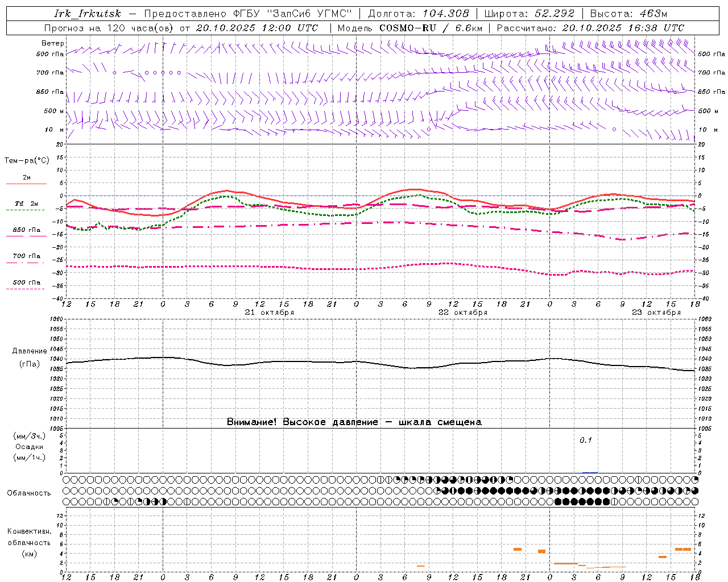
Task: Click the 21 октября date label
Action: 270,313
